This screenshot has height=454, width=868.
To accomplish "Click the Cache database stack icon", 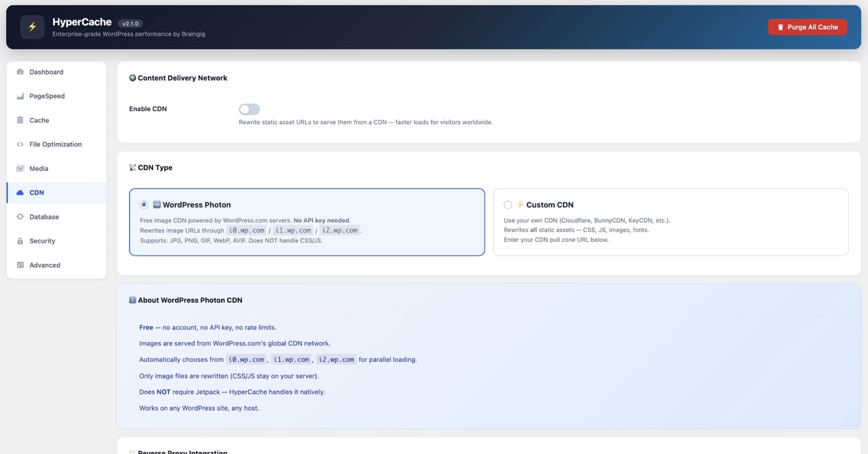I will [x=20, y=120].
